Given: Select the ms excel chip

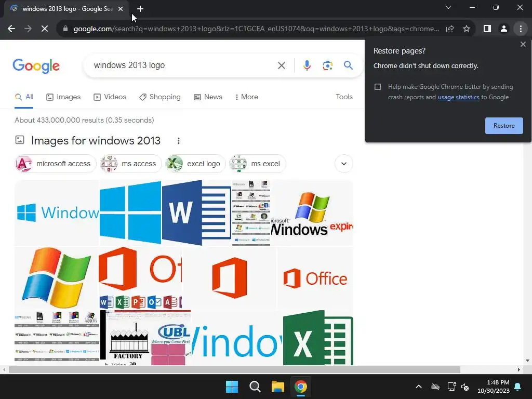Looking at the screenshot, I should point(258,164).
